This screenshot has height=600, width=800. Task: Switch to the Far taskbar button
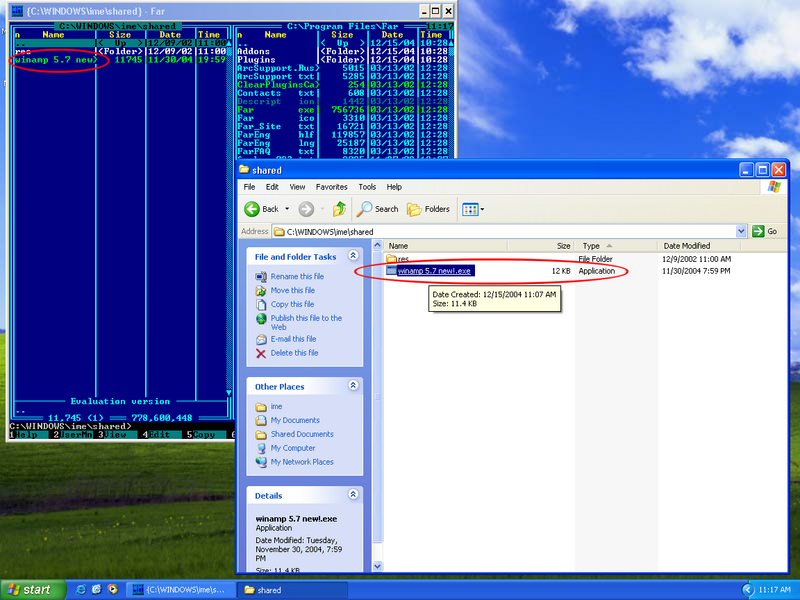[x=180, y=590]
